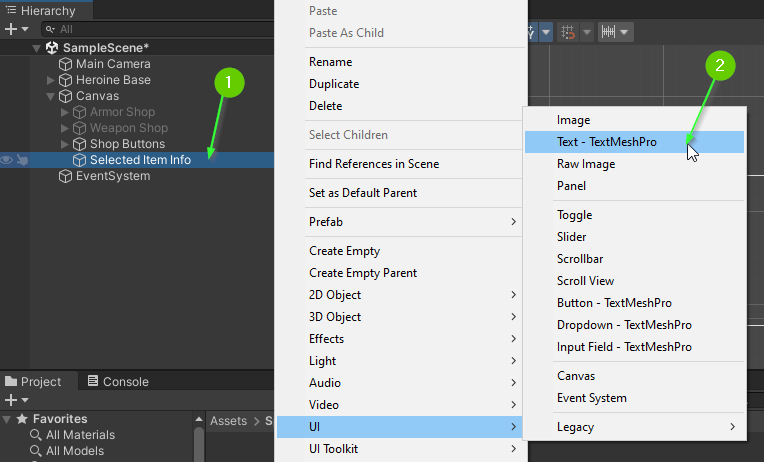Expand the Heroine Base object
The image size is (764, 462).
coord(50,80)
